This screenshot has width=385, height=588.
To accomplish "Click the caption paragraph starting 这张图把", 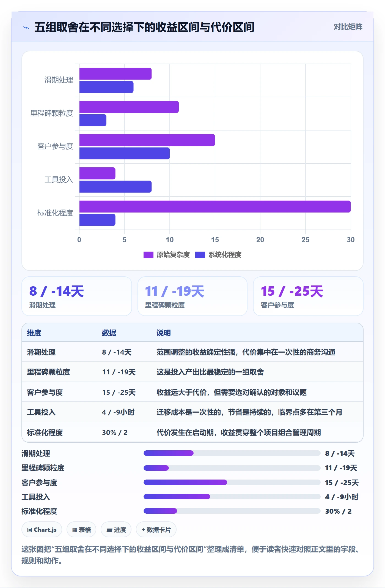I will pos(190,555).
